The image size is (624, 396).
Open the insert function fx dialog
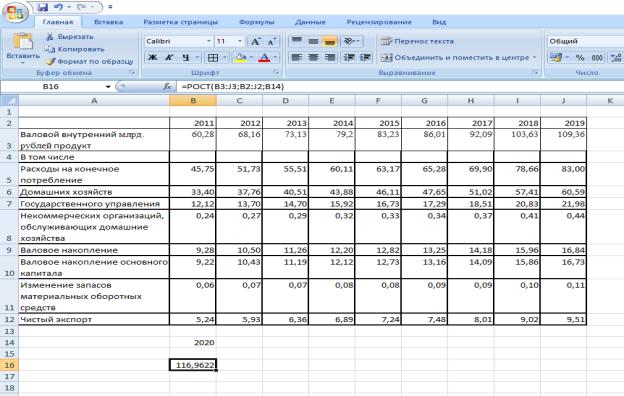pos(167,86)
